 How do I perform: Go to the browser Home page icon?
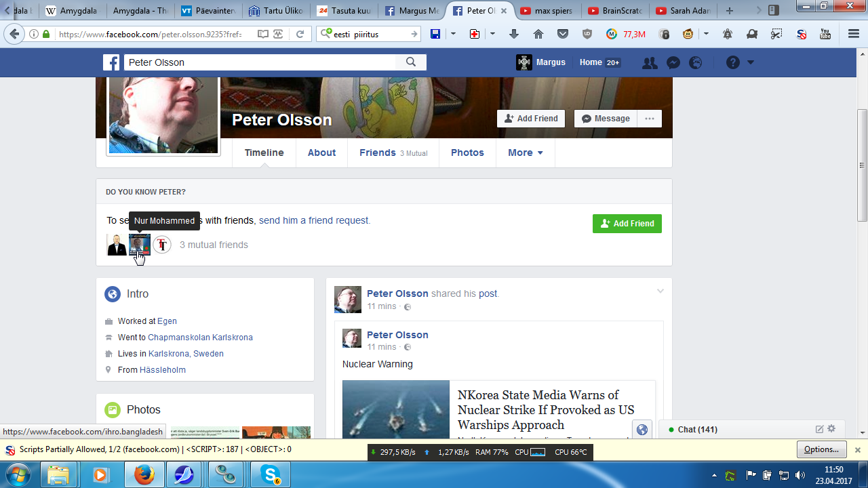[x=538, y=34]
